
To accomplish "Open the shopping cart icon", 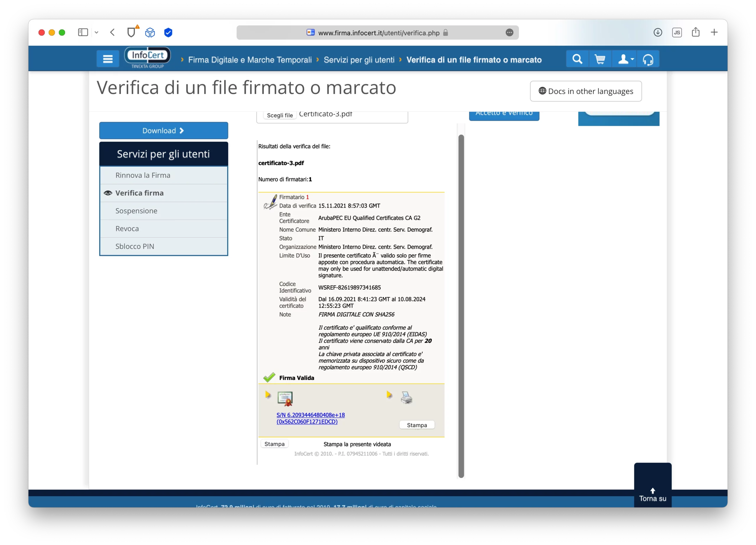I will tap(600, 59).
